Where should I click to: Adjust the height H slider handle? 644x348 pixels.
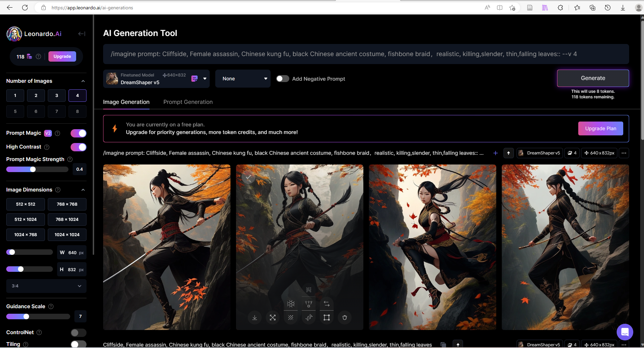point(21,269)
